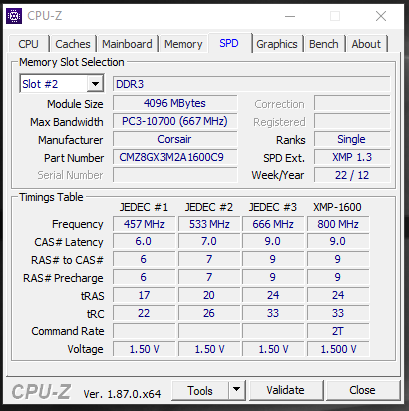Click the Tools button
The width and height of the screenshot is (409, 411).
coord(200,390)
